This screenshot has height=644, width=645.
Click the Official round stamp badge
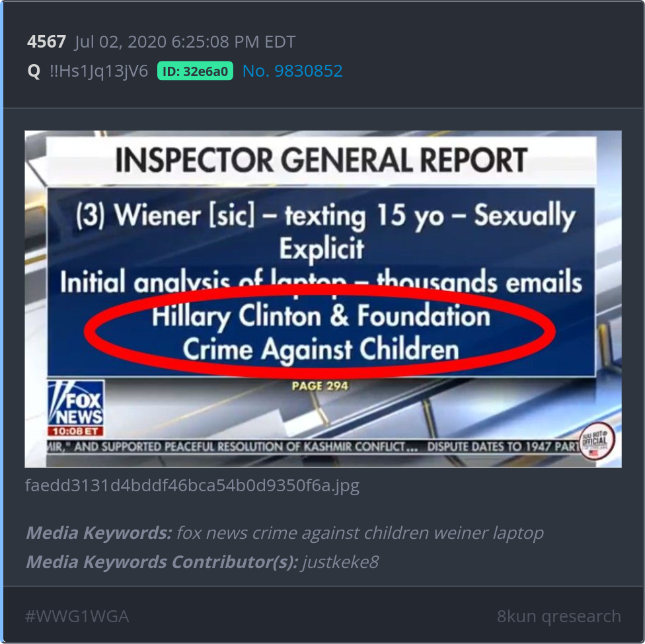[597, 442]
